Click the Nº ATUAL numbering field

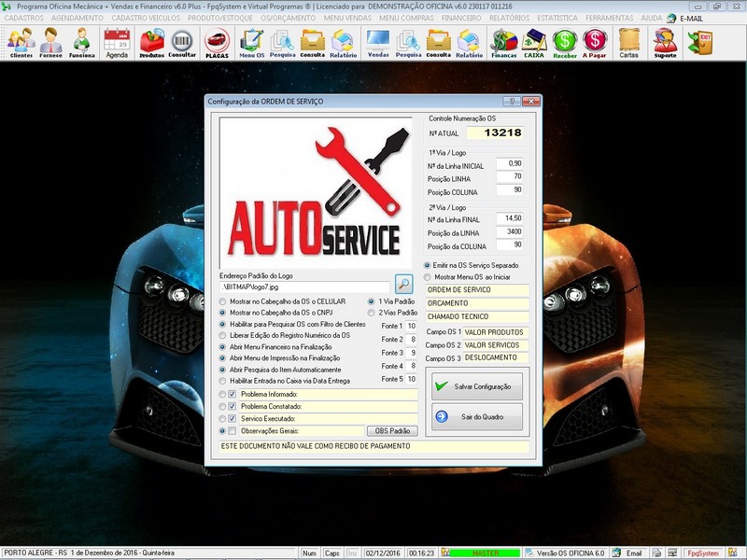pyautogui.click(x=495, y=133)
